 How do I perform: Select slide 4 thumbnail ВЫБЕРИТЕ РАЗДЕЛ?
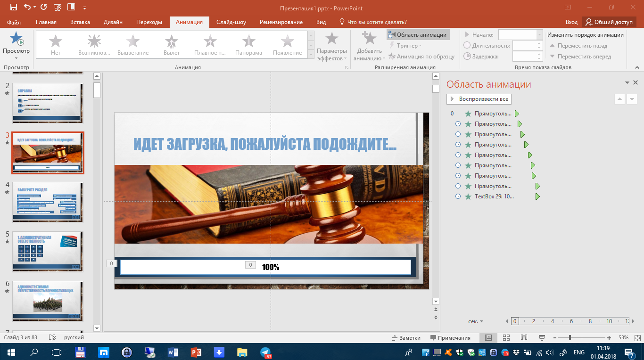click(x=48, y=202)
